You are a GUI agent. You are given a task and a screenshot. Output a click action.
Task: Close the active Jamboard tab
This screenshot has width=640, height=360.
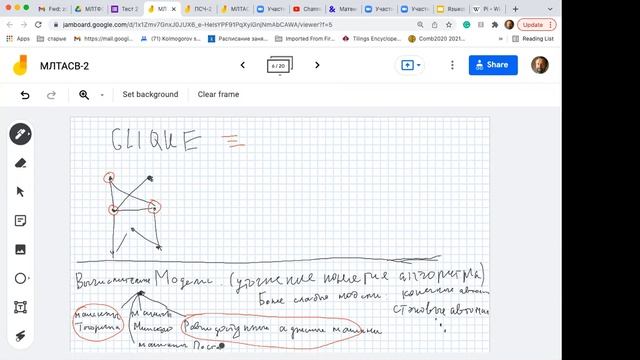174,9
